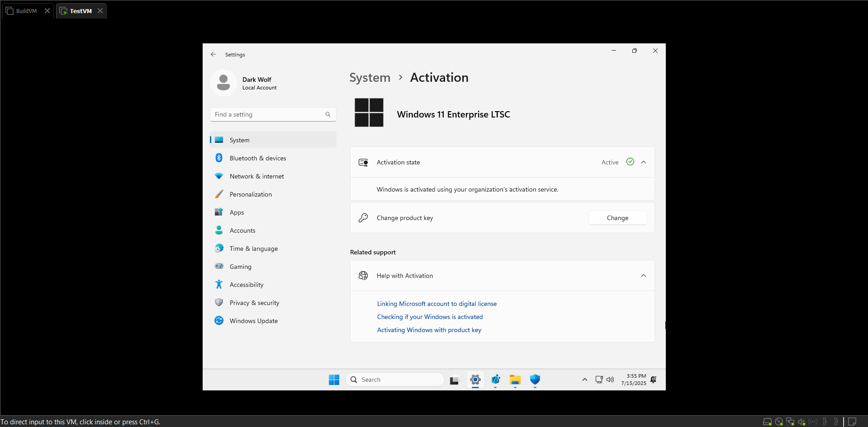Click the Bluetooth icon in sidebar
Screen dimensions: 868x427
[219, 158]
